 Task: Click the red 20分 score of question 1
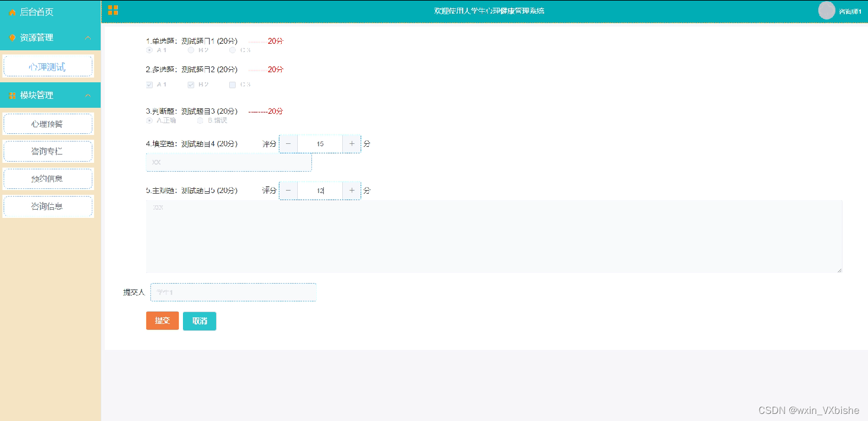275,41
